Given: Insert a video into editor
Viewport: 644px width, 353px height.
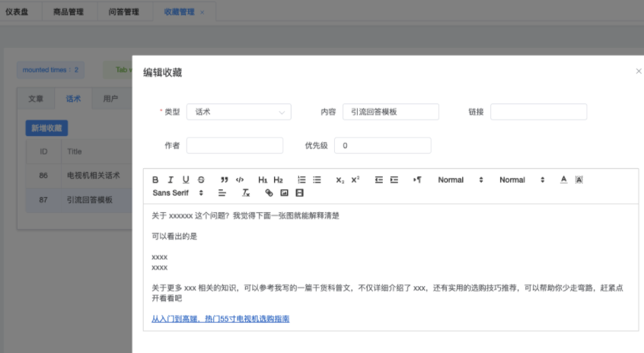Looking at the screenshot, I should coord(299,193).
